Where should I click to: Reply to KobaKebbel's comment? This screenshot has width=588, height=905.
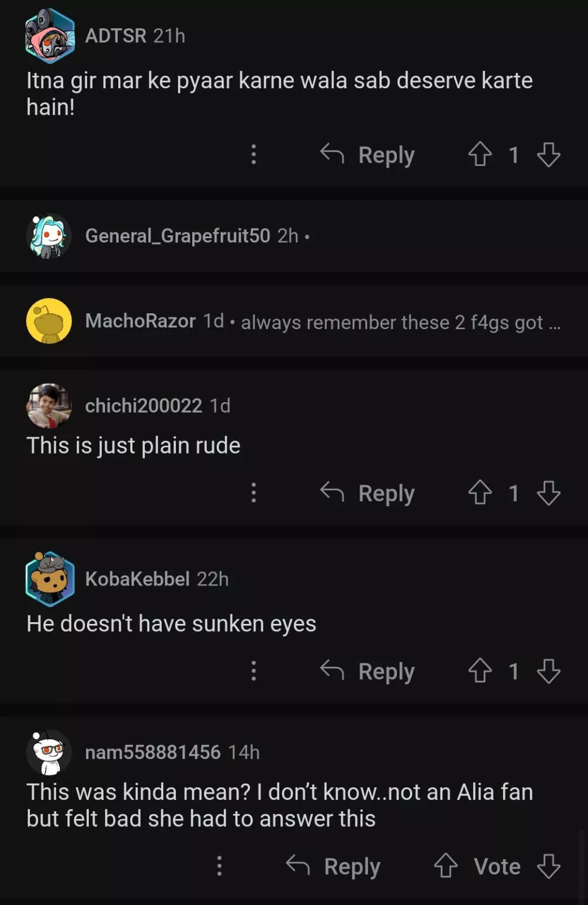tap(368, 671)
